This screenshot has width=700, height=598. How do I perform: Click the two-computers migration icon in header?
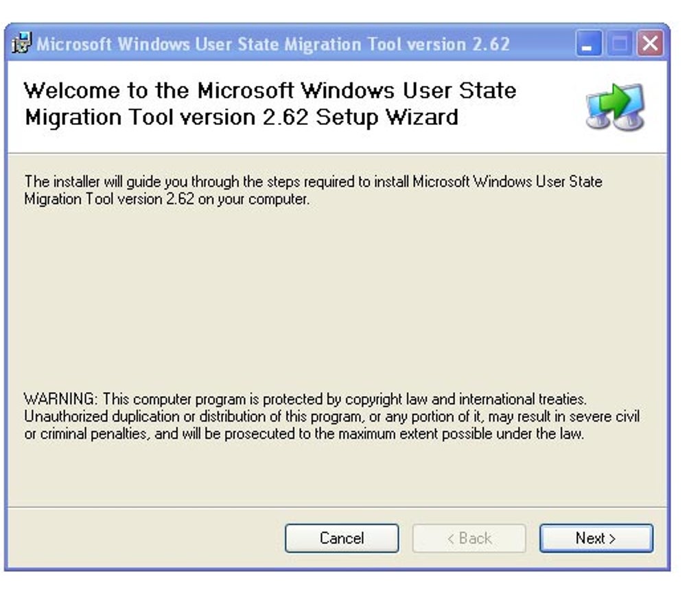pos(616,108)
